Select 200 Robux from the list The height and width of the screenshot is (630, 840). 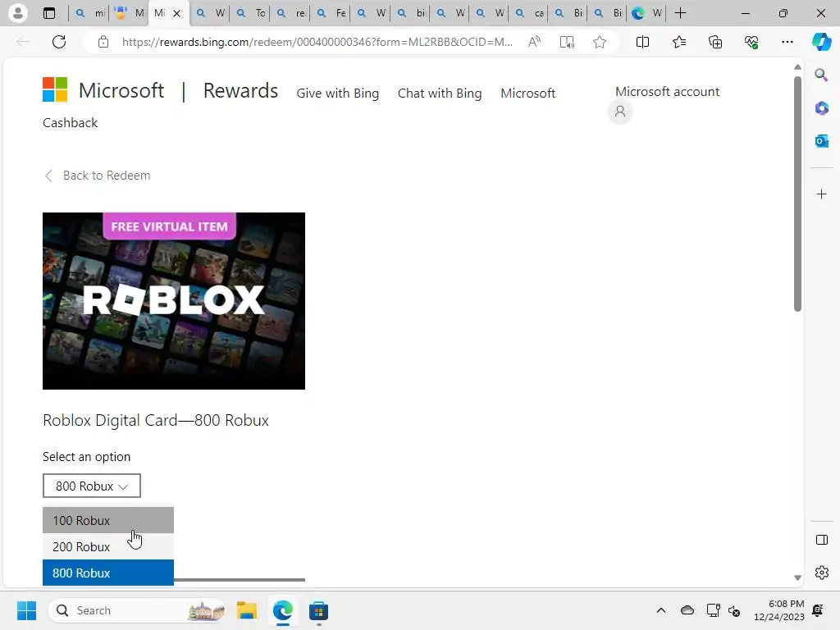coord(108,546)
